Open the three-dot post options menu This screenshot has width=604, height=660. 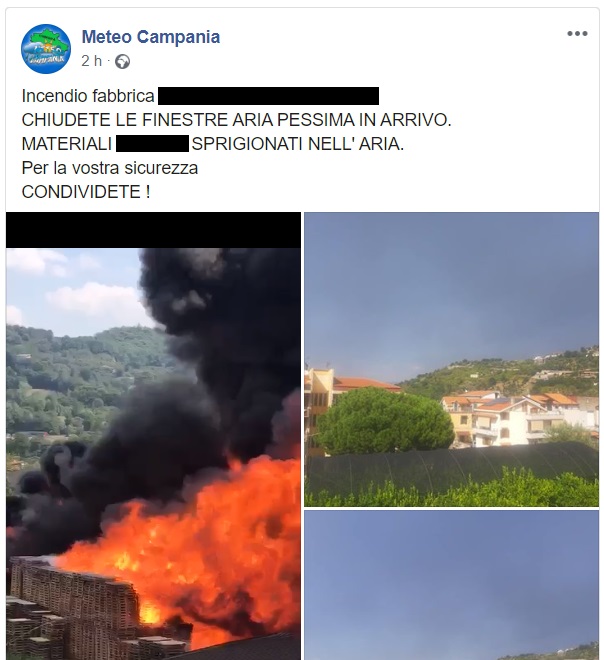coord(577,34)
